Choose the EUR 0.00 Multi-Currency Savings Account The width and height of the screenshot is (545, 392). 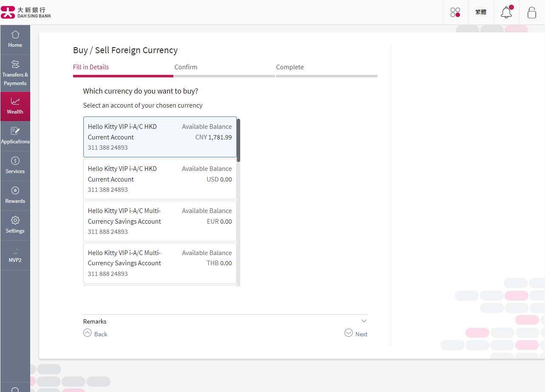[x=160, y=221]
